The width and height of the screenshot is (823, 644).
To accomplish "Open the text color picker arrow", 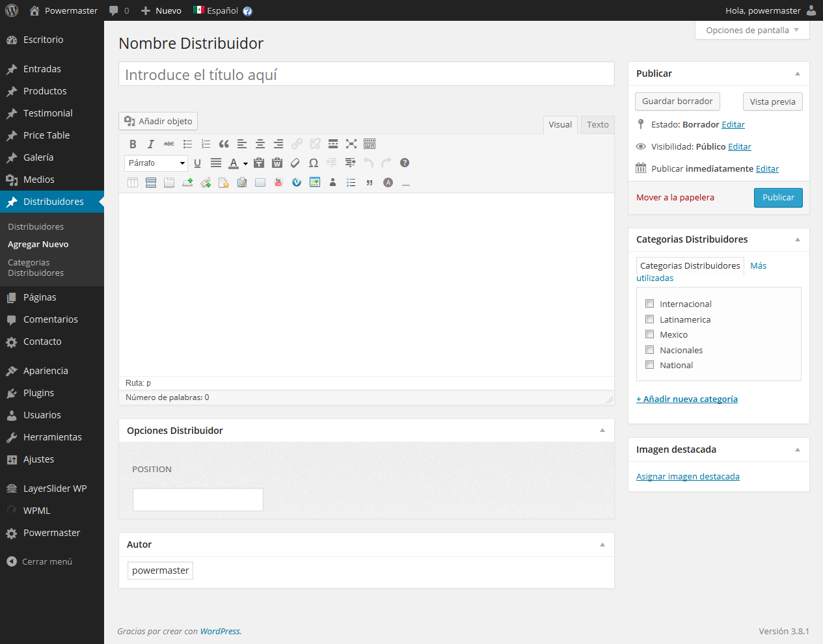I will click(245, 164).
